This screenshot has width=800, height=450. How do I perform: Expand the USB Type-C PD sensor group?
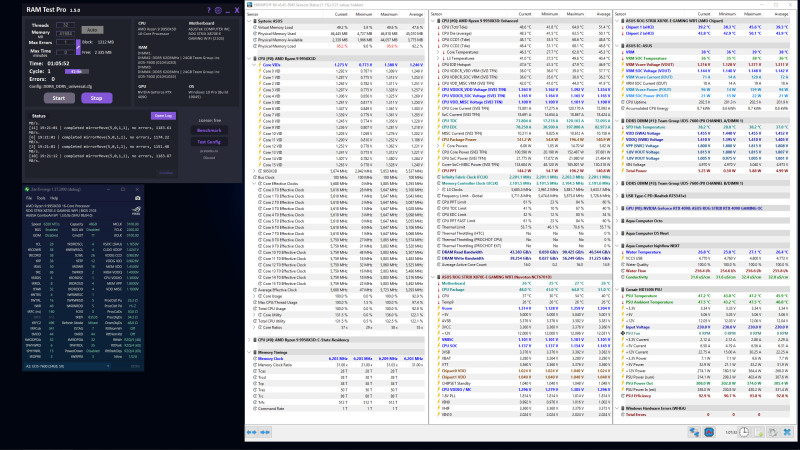[x=617, y=196]
